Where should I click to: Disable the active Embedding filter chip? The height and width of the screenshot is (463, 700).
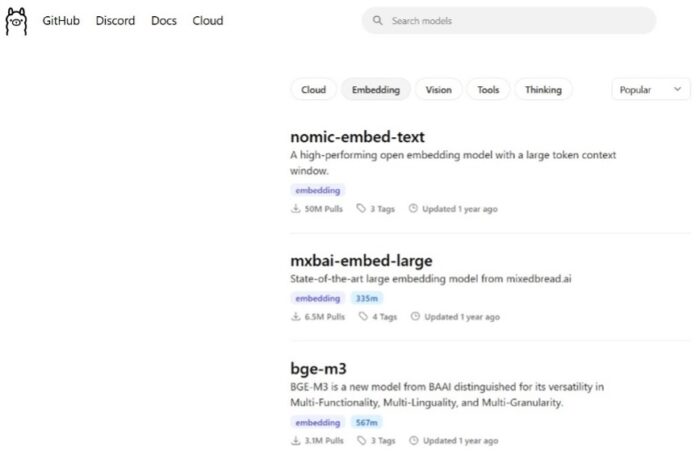pos(375,90)
